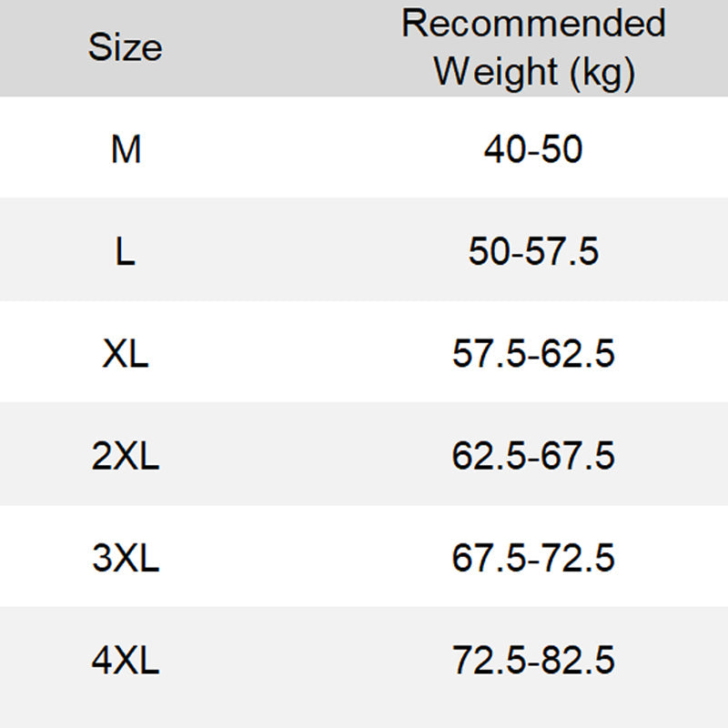Select the 3XL size cell
This screenshot has height=728, width=728.
(126, 558)
